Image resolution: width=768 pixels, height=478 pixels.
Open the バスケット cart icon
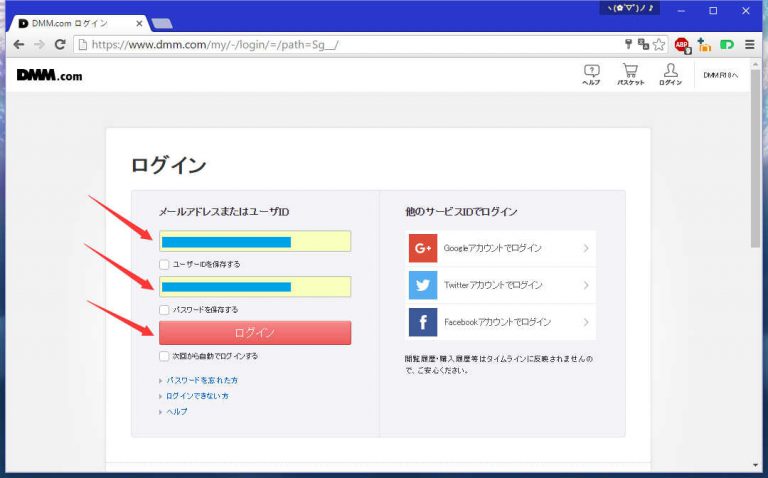(630, 75)
